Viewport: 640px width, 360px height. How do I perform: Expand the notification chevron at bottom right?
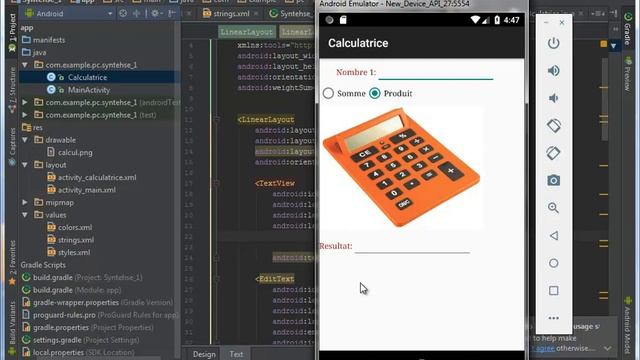tap(608, 349)
